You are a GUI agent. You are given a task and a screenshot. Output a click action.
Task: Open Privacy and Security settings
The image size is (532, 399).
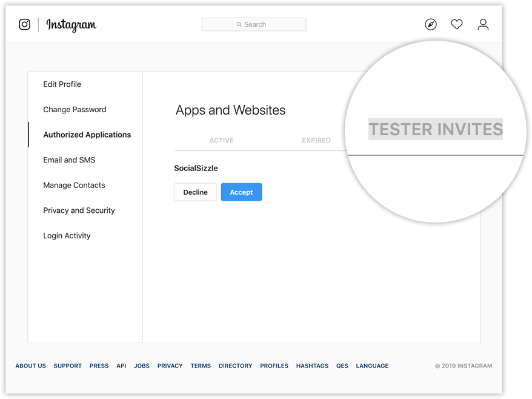[79, 210]
